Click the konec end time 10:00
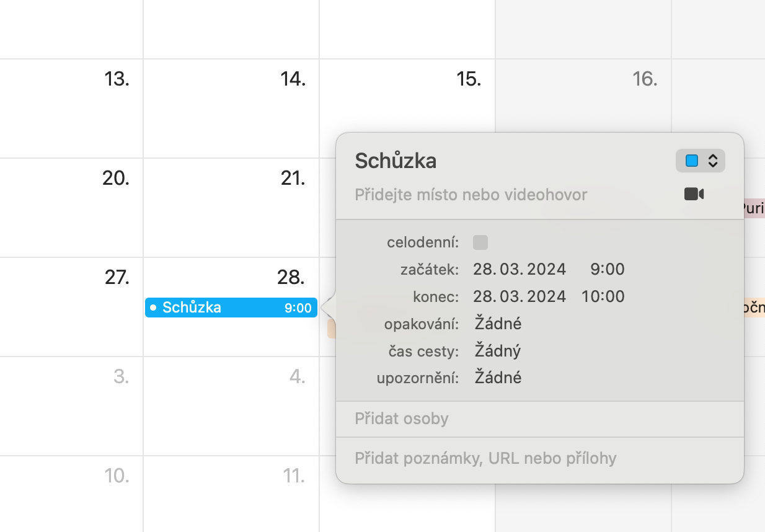This screenshot has height=532, width=765. pyautogui.click(x=603, y=296)
